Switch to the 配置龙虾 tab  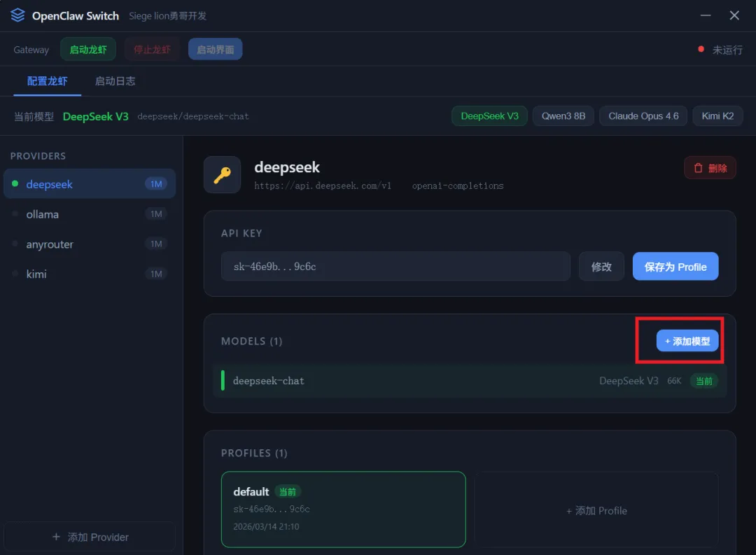pos(48,81)
